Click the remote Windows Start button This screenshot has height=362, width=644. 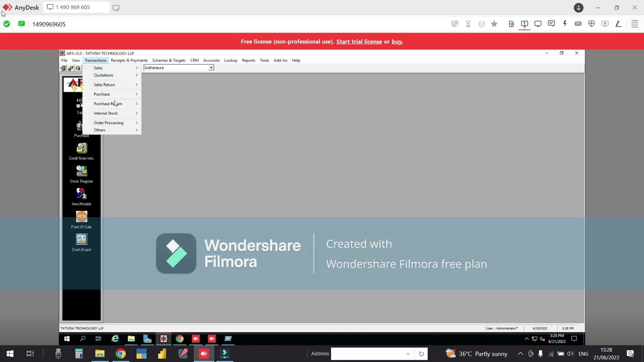tap(67, 339)
